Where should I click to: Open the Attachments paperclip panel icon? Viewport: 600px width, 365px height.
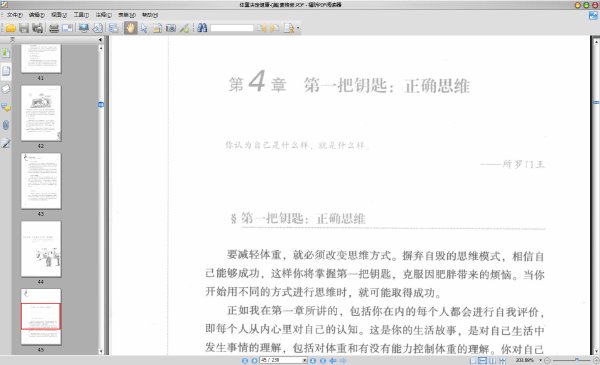tap(6, 125)
